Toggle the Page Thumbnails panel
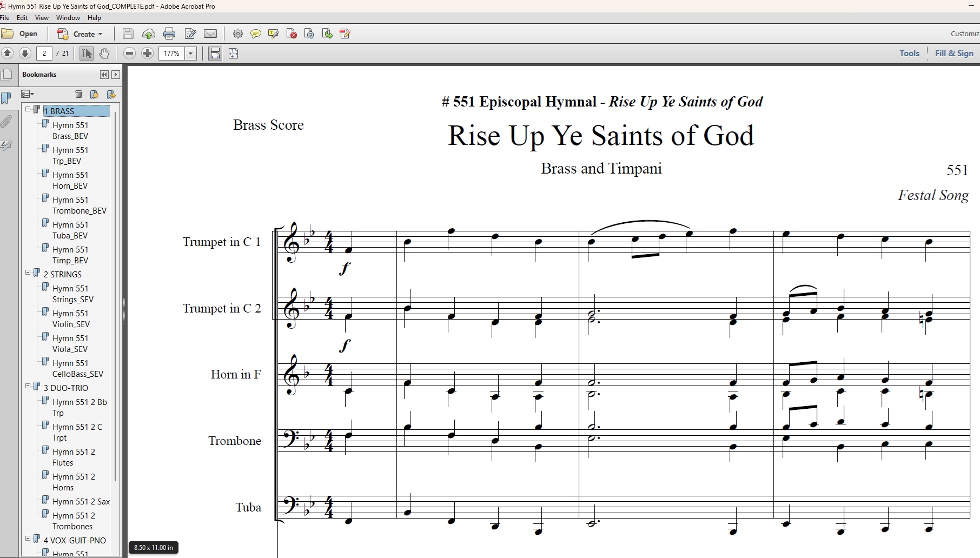980x558 pixels. point(6,75)
